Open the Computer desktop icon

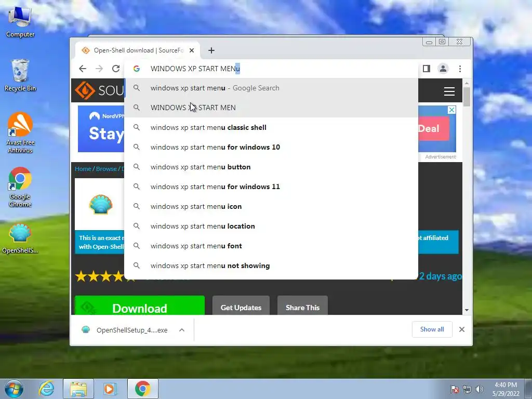pyautogui.click(x=20, y=21)
